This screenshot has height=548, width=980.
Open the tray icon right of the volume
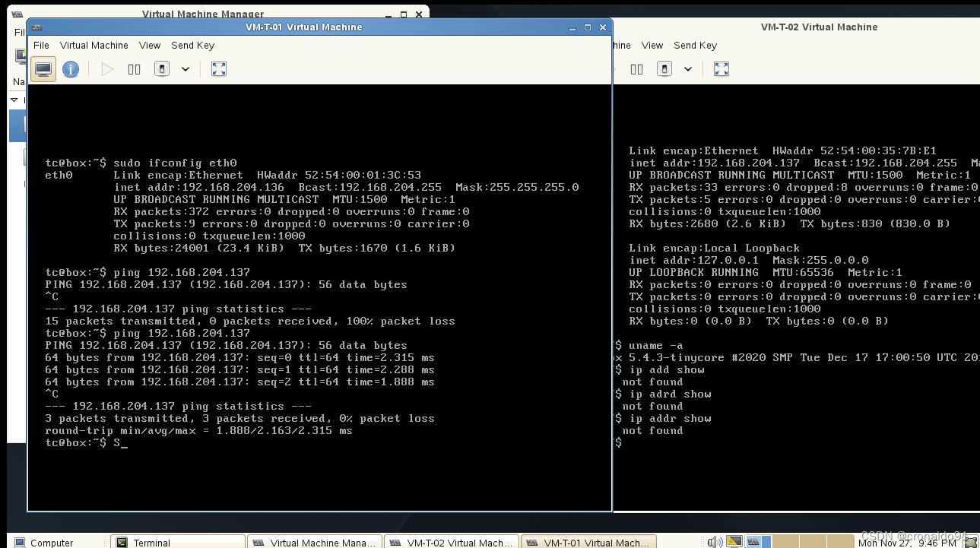(734, 542)
